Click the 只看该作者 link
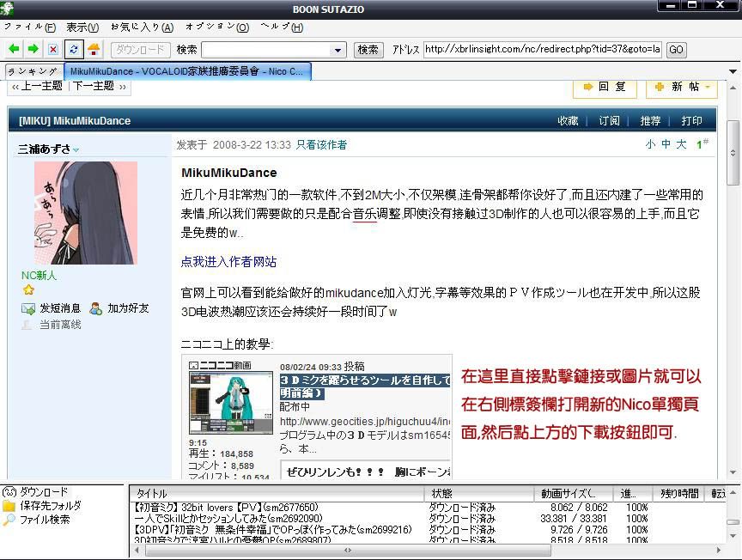The image size is (742, 560). tap(321, 145)
